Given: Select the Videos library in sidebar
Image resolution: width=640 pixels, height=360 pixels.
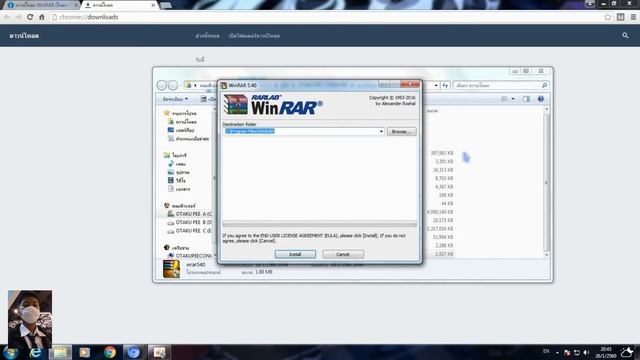Looking at the screenshot, I should (177, 180).
